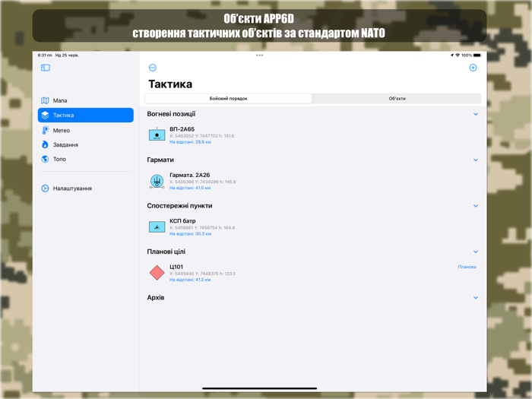Click the red diamond Ц101 target symbol
Image resolution: width=532 pixels, height=399 pixels.
(157, 273)
